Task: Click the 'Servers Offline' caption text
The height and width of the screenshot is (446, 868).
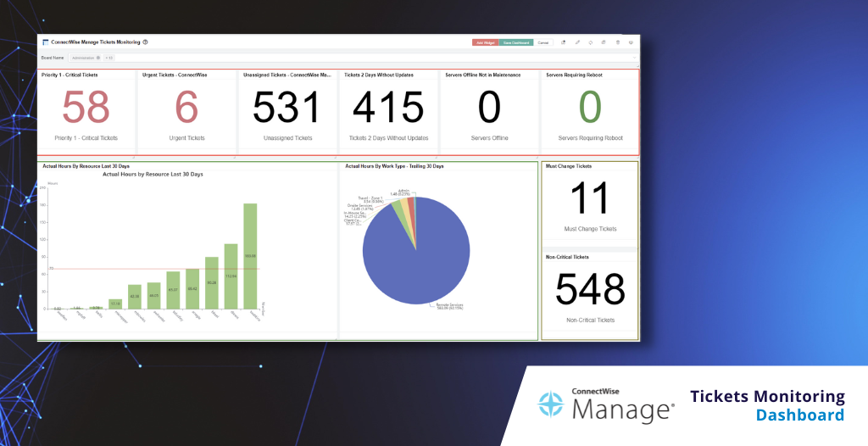Action: [489, 138]
